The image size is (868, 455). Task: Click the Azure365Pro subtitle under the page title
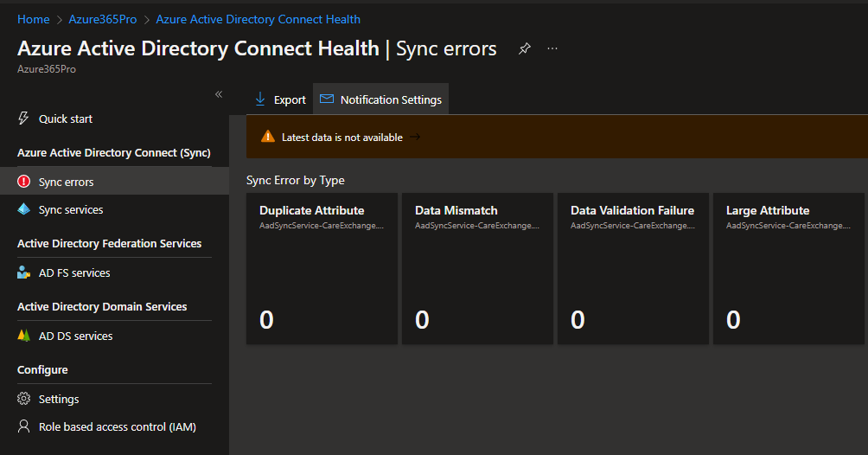pos(47,69)
